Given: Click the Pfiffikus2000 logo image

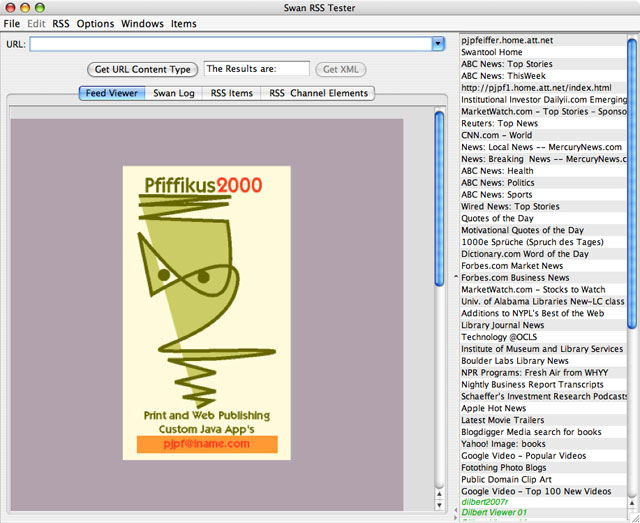Looking at the screenshot, I should [x=207, y=290].
